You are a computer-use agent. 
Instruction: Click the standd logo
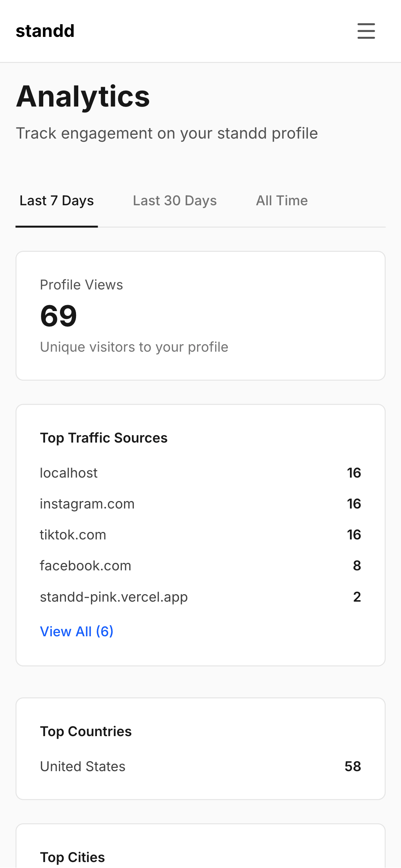coord(45,31)
